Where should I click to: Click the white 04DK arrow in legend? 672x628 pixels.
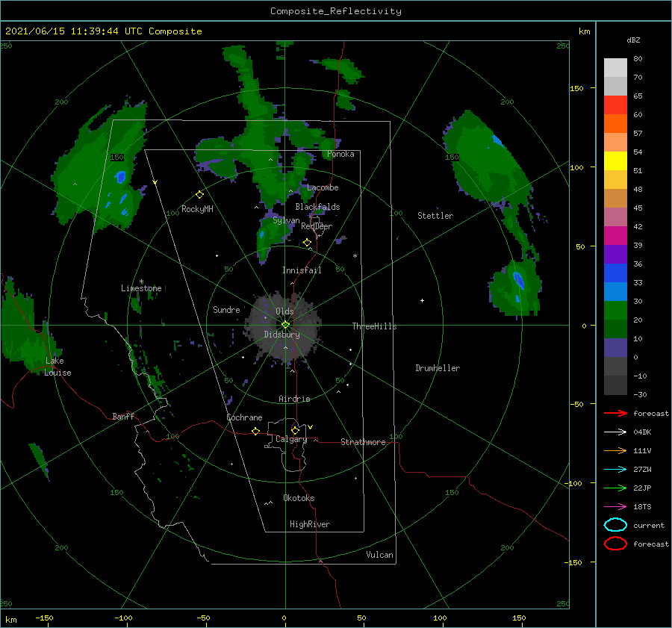click(x=615, y=432)
